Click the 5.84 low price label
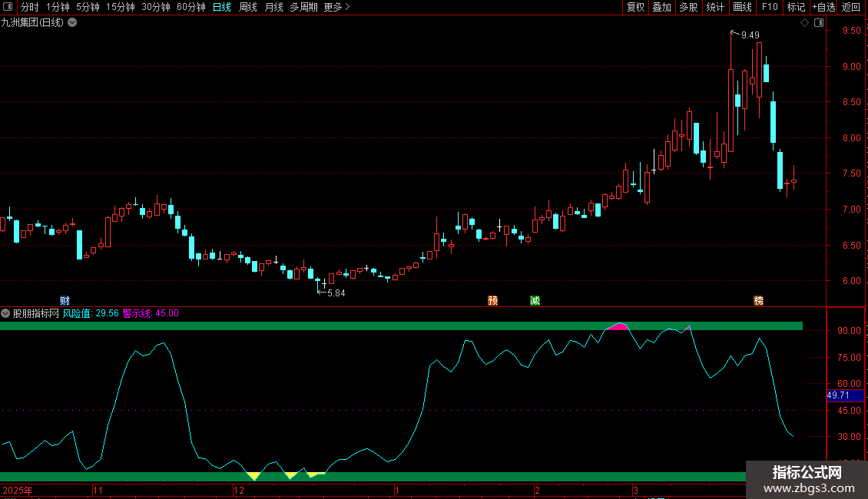868x499 pixels. 336,293
